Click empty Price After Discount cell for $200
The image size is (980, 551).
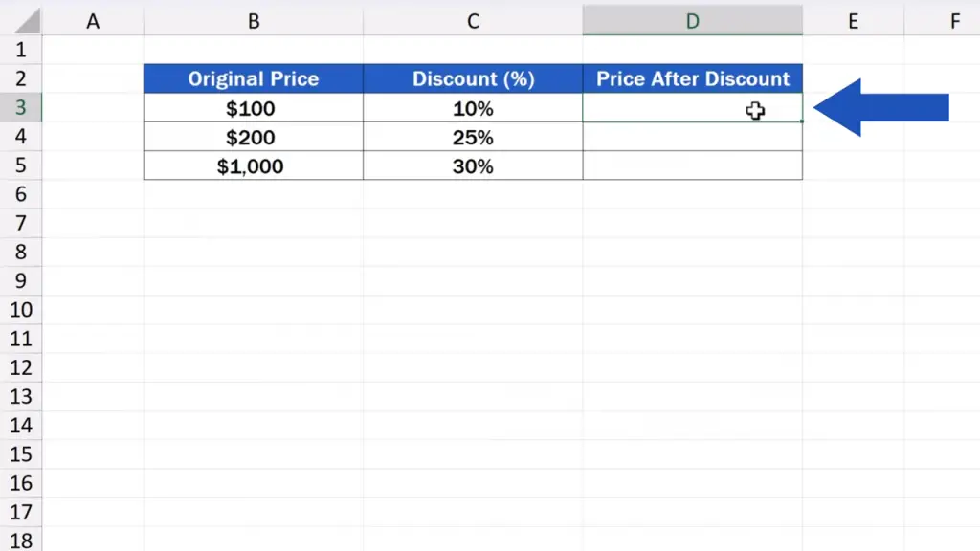click(x=692, y=138)
